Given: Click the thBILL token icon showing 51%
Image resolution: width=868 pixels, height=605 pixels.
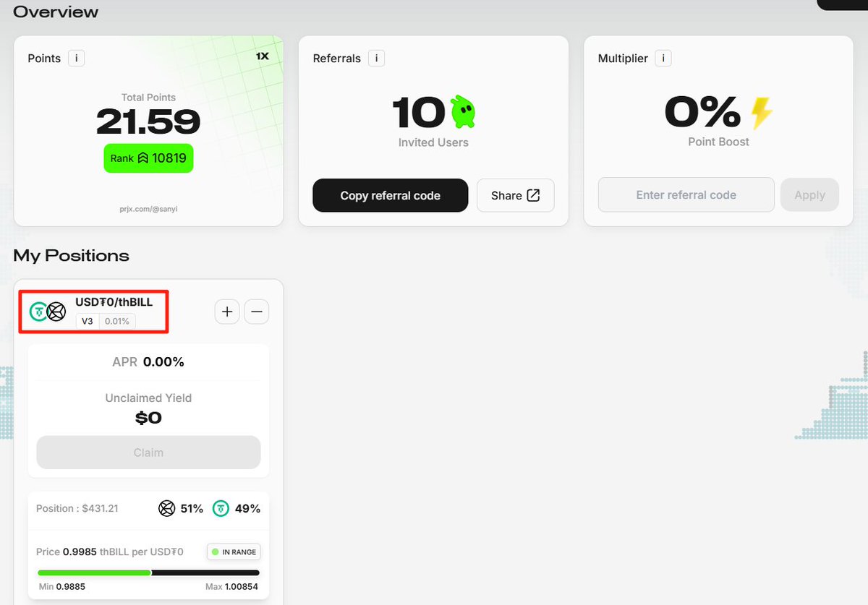Looking at the screenshot, I should click(167, 509).
